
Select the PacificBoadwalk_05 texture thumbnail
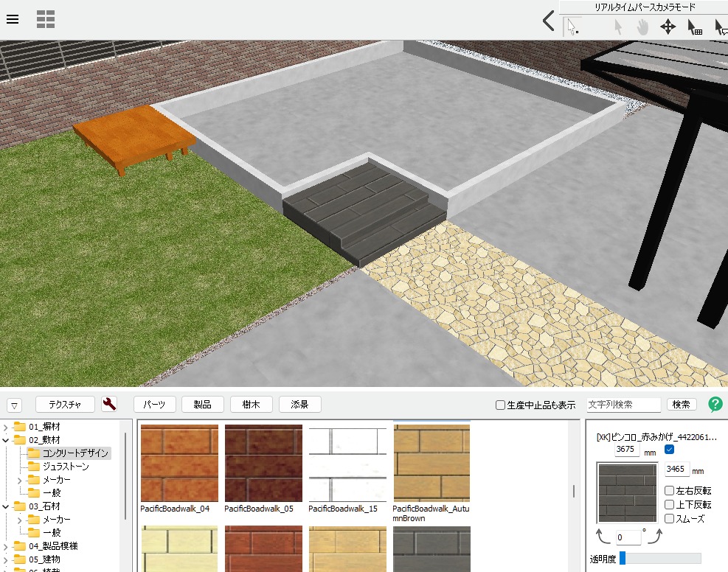tap(263, 463)
